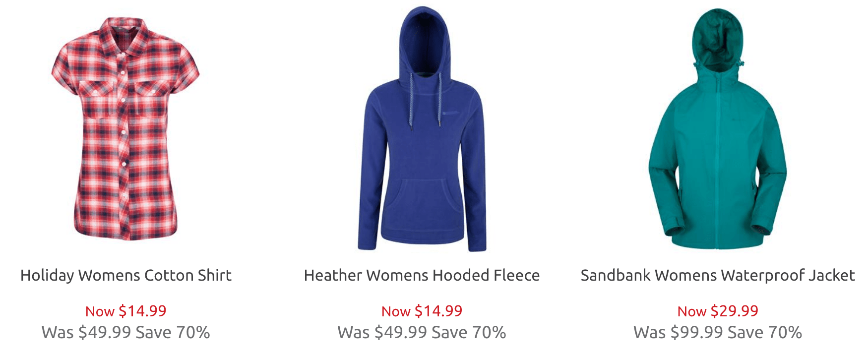Click Was $49.99 Save 70% under the cotton shirt
Viewport: 868px width, 358px height.
[126, 332]
